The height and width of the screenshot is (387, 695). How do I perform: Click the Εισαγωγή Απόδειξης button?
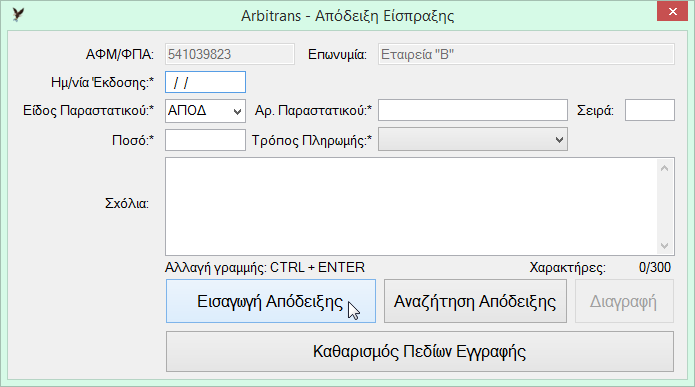click(271, 301)
